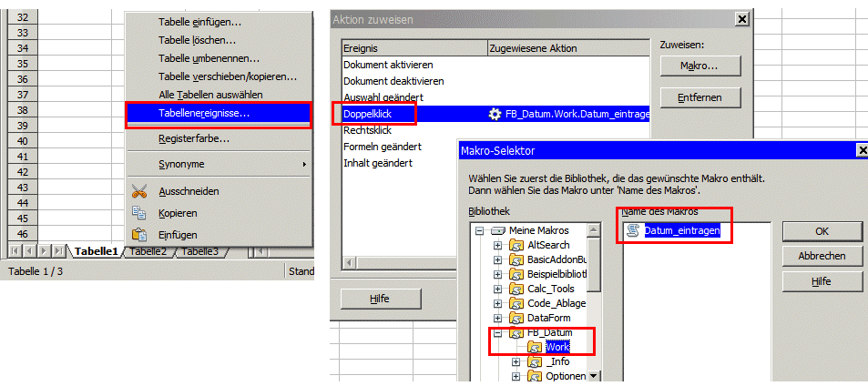Click the clipboard icon beside Einfügen

[139, 235]
